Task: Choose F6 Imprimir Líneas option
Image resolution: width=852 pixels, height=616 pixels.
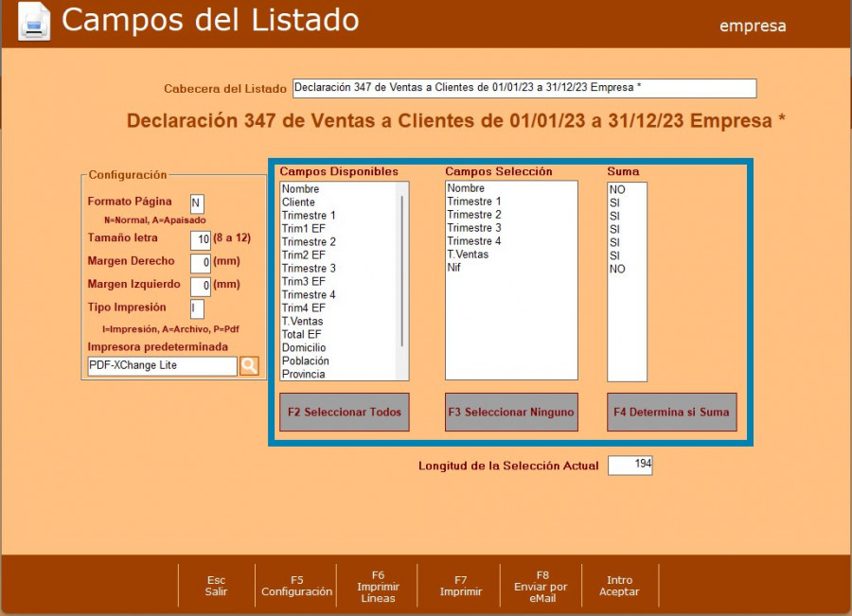Action: pos(378,586)
